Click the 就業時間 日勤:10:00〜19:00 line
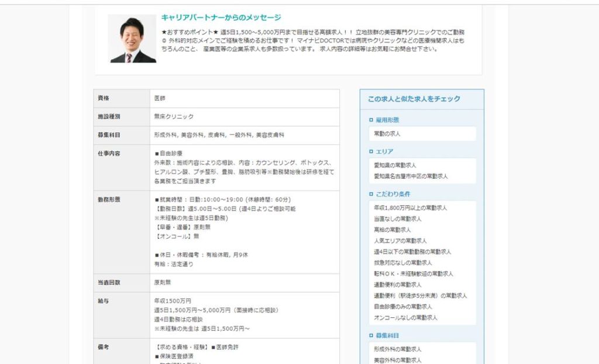 click(x=223, y=200)
